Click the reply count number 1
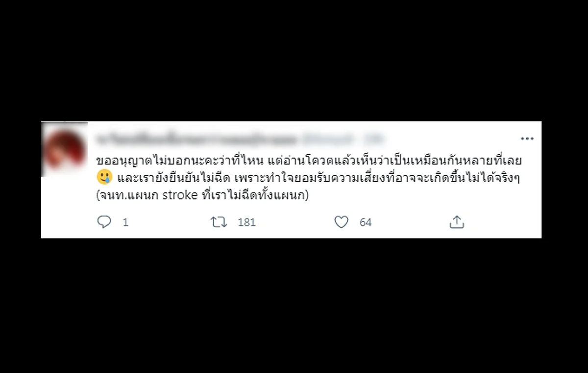Image resolution: width=588 pixels, height=373 pixels. coord(125,223)
